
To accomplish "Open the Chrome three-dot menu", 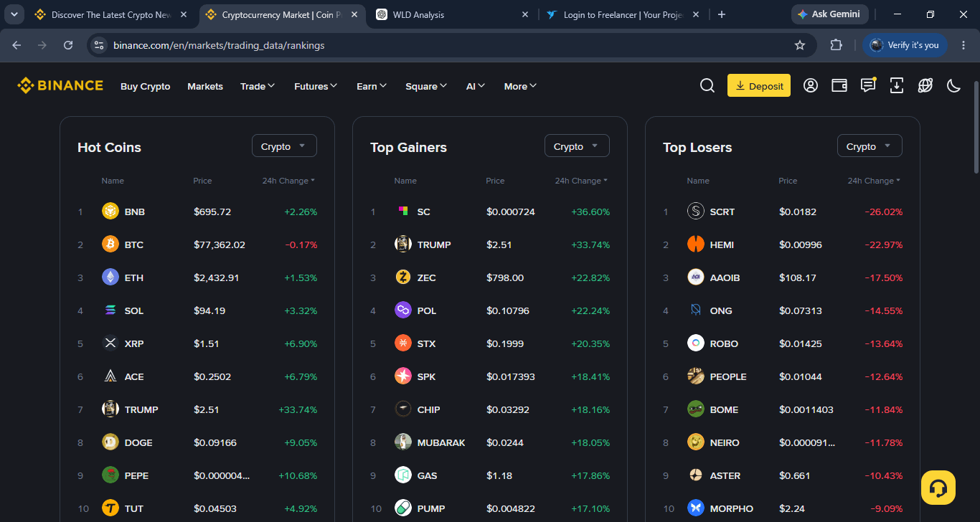I will pyautogui.click(x=963, y=45).
